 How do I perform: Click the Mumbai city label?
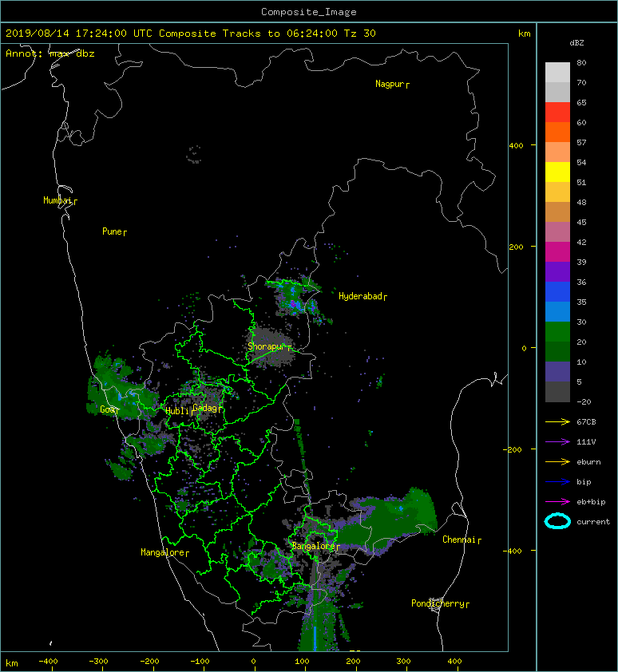coord(57,200)
